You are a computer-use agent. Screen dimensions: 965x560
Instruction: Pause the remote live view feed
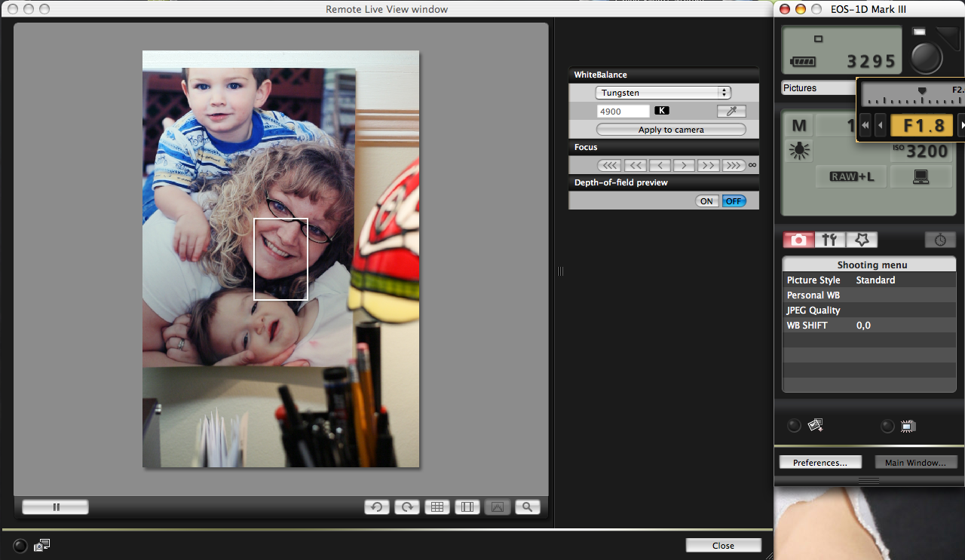click(56, 507)
